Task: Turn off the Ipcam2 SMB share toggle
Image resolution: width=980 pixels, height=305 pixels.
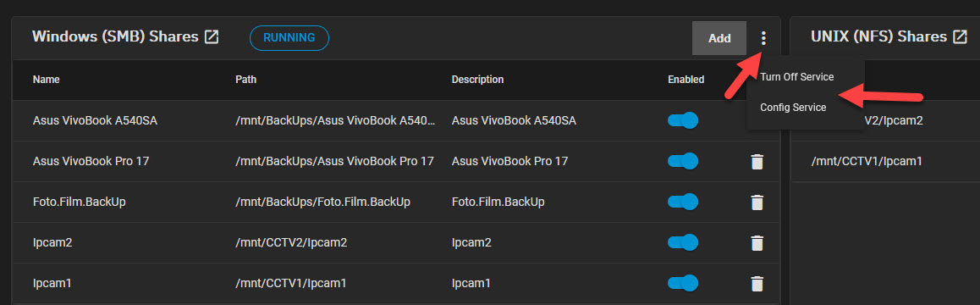Action: pos(682,242)
